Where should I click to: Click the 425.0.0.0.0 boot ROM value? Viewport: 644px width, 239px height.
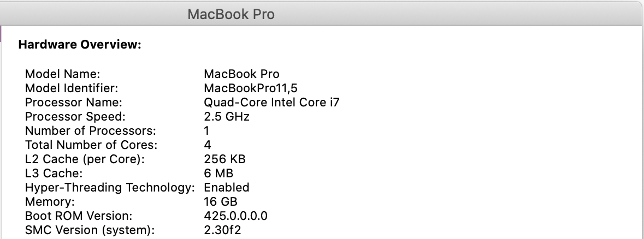[235, 216]
